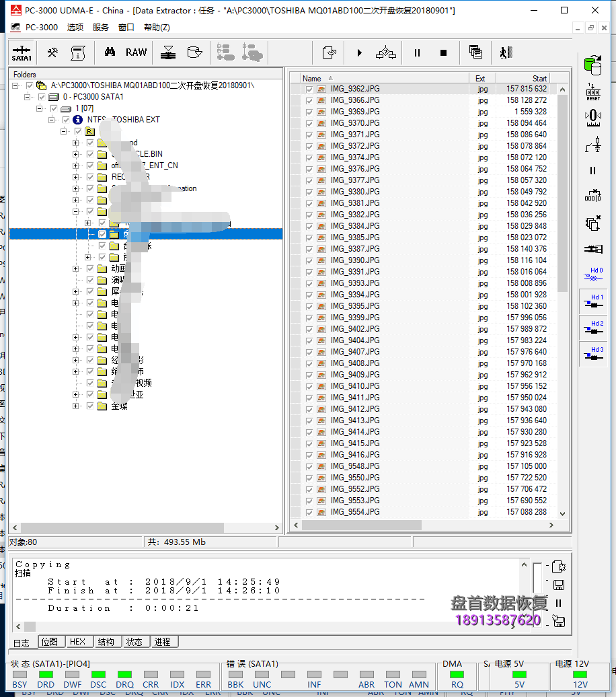The width and height of the screenshot is (616, 697).
Task: Toggle checkbox of NTFS TOSHIBA EXT partition
Action: coord(65,120)
